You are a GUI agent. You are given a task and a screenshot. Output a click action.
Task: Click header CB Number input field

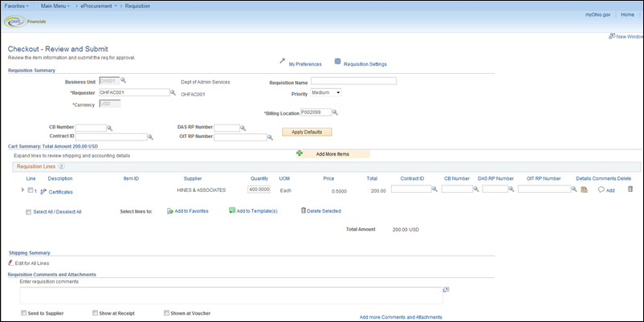[91, 128]
